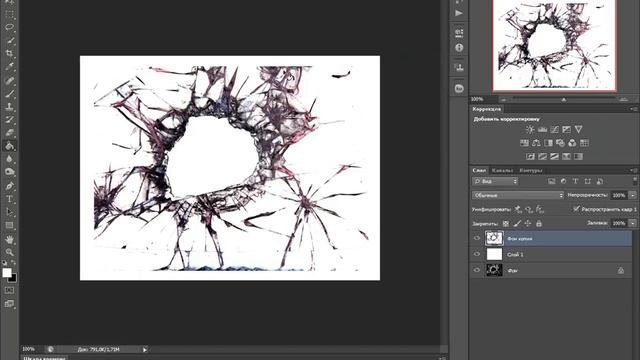
Task: Toggle Quick Mask mode
Action: tap(9, 290)
